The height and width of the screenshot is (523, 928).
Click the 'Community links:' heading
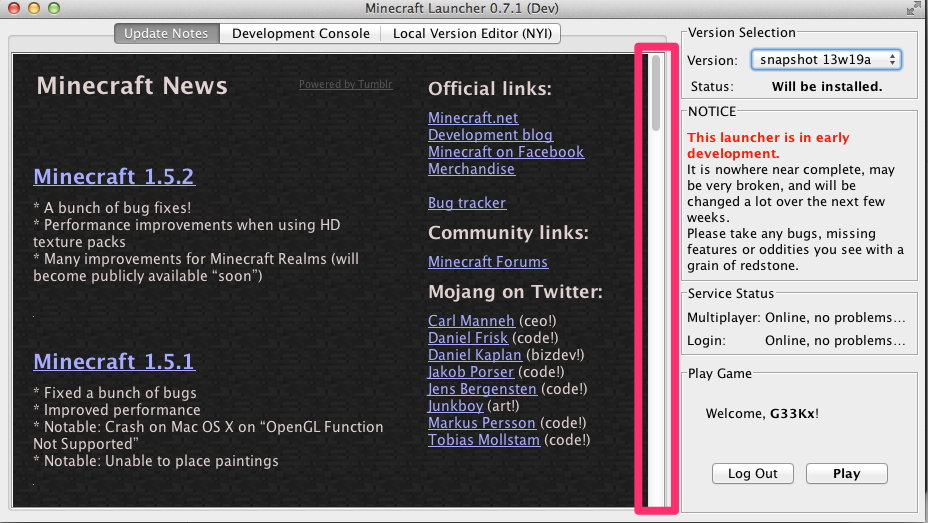point(508,233)
